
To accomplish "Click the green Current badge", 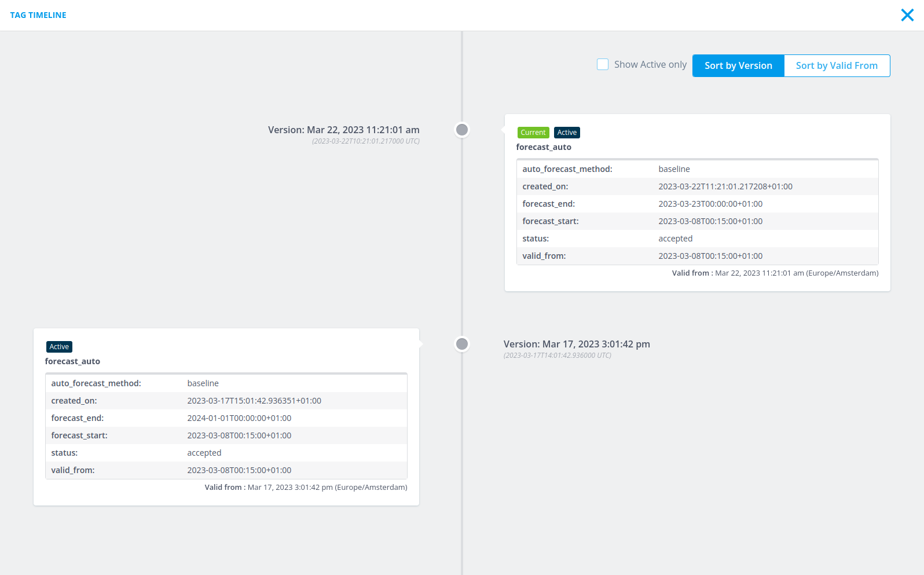I will pyautogui.click(x=533, y=133).
